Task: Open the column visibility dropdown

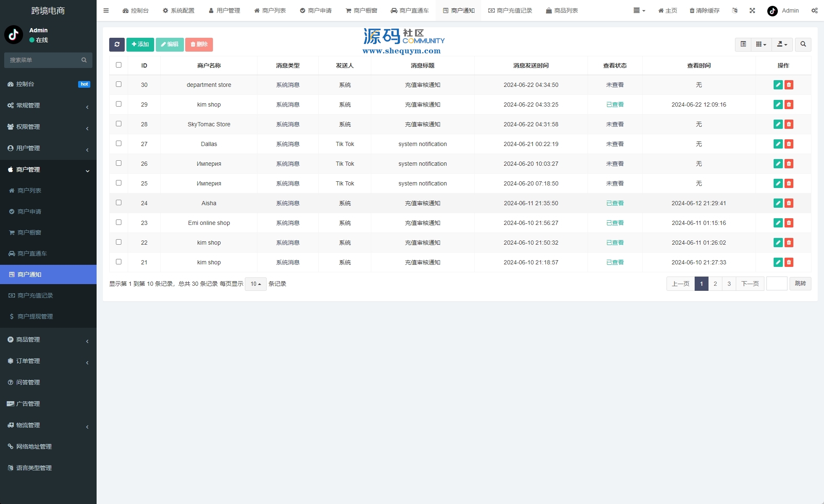Action: (x=761, y=44)
